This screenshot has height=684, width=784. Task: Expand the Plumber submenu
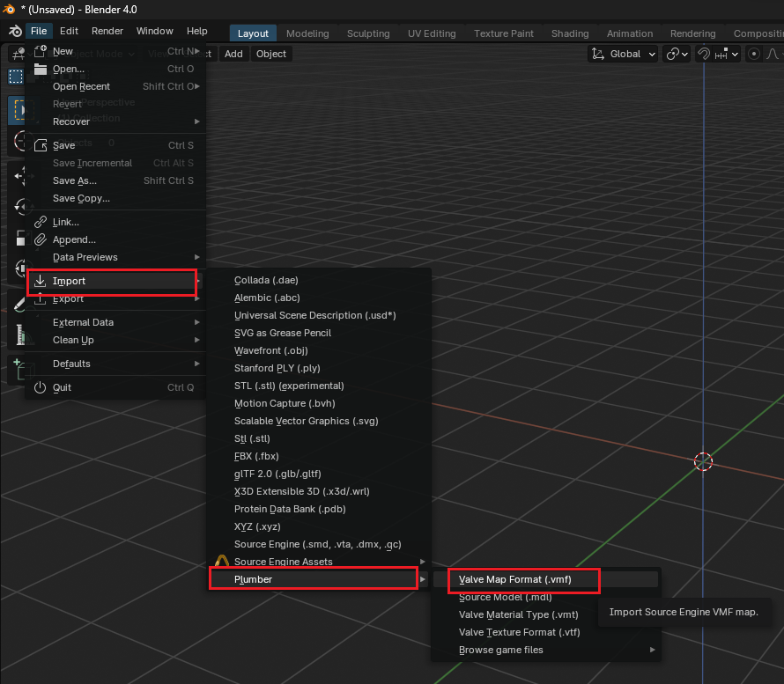pos(319,579)
